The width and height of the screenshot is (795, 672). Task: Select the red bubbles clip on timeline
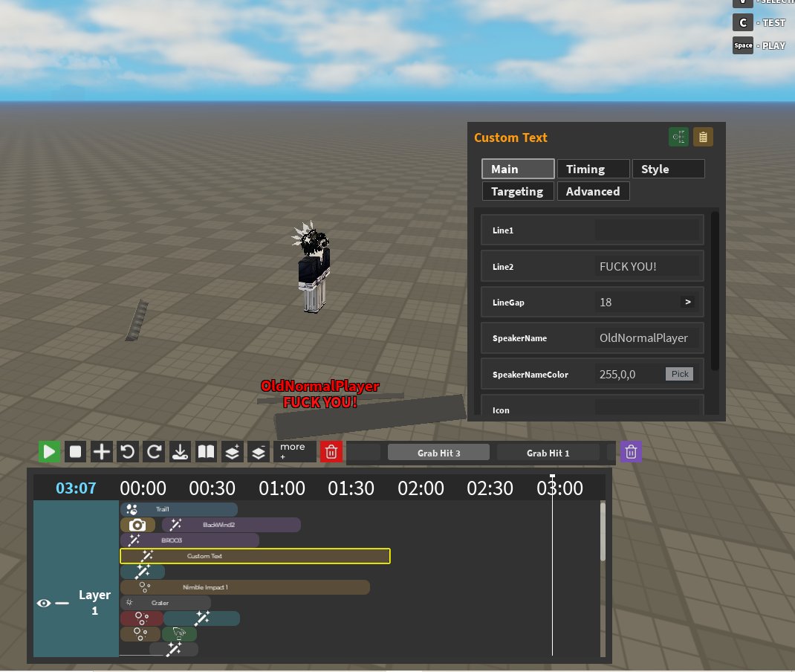click(141, 618)
